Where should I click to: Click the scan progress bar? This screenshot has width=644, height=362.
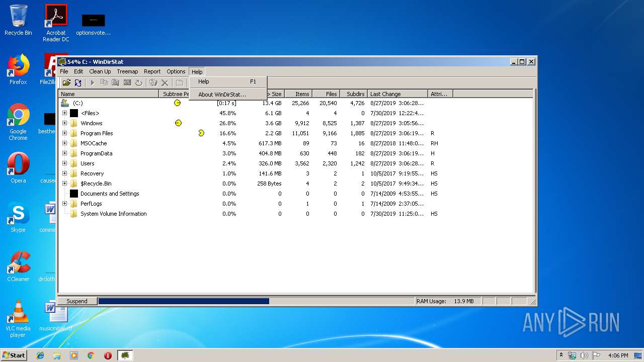click(256, 301)
